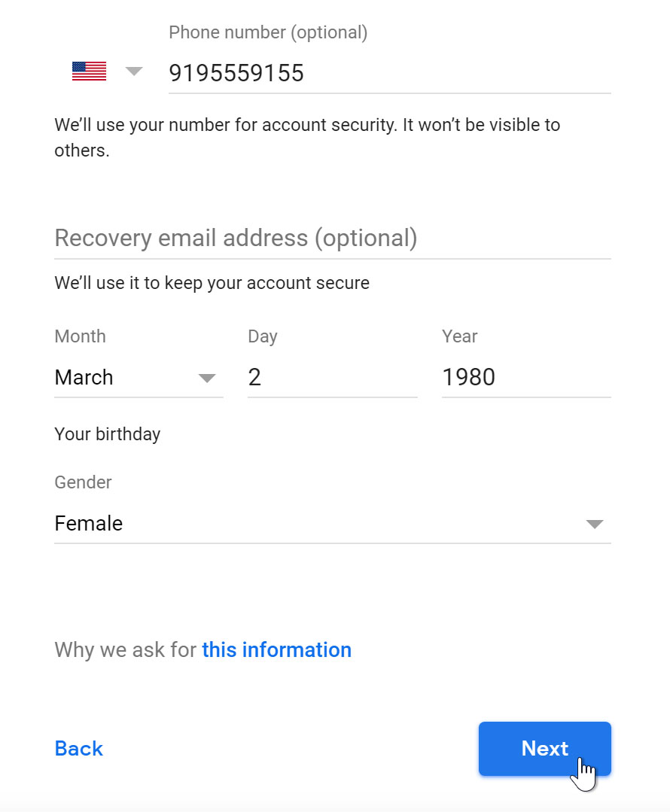
Task: Click the Month field value March
Action: [x=84, y=377]
